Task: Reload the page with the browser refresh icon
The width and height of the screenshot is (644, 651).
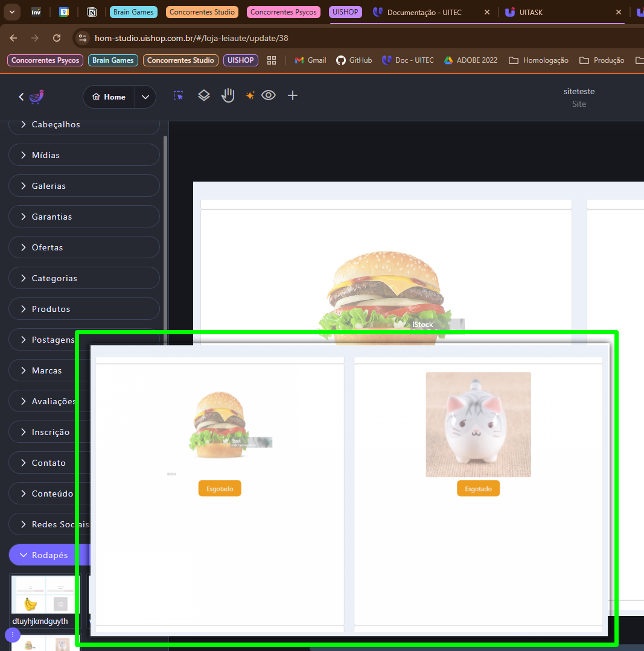Action: coord(57,38)
